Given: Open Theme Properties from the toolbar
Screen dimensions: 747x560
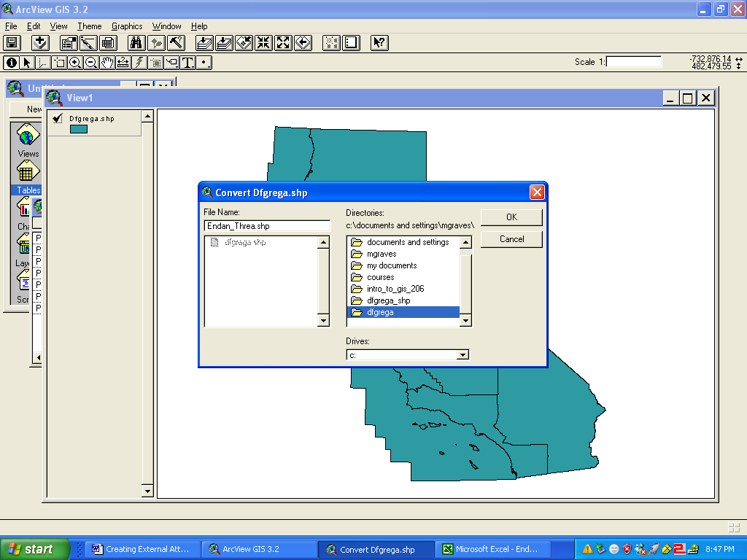Looking at the screenshot, I should [x=69, y=43].
